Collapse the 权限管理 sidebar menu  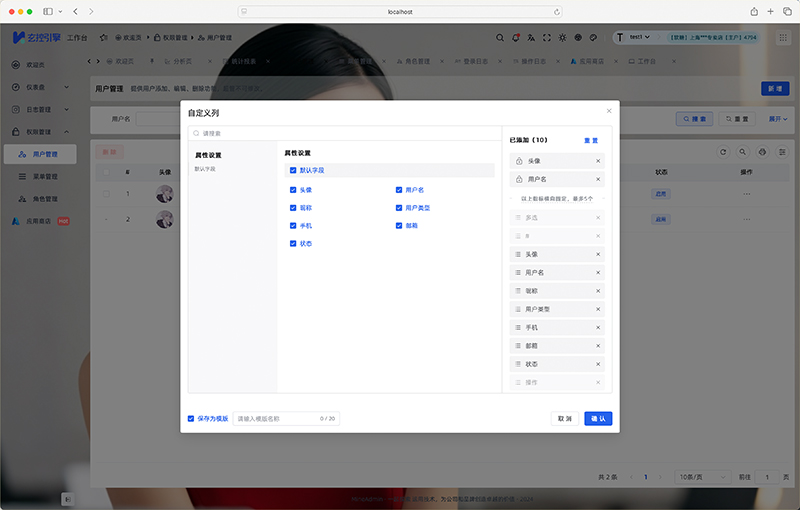40,132
